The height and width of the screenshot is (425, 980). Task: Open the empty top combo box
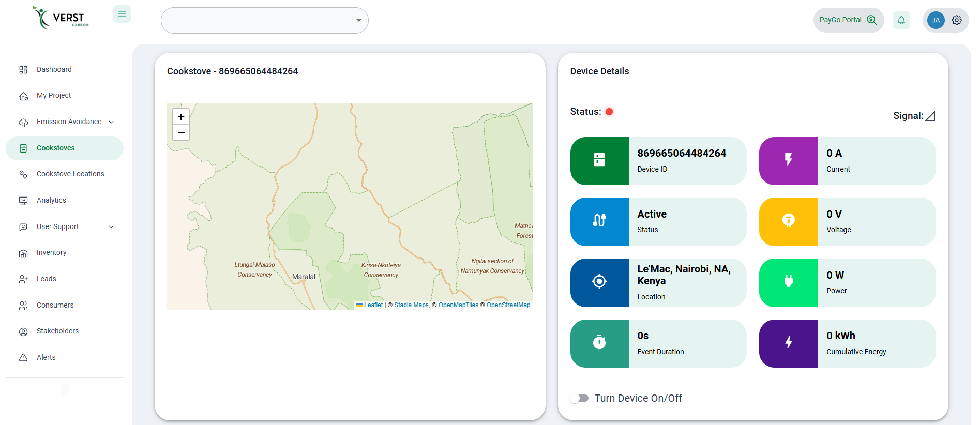click(265, 20)
